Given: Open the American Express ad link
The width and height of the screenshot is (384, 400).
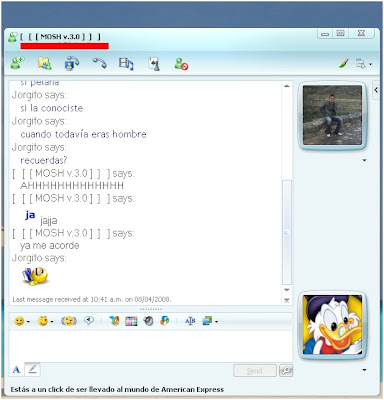Looking at the screenshot, I should [x=117, y=389].
